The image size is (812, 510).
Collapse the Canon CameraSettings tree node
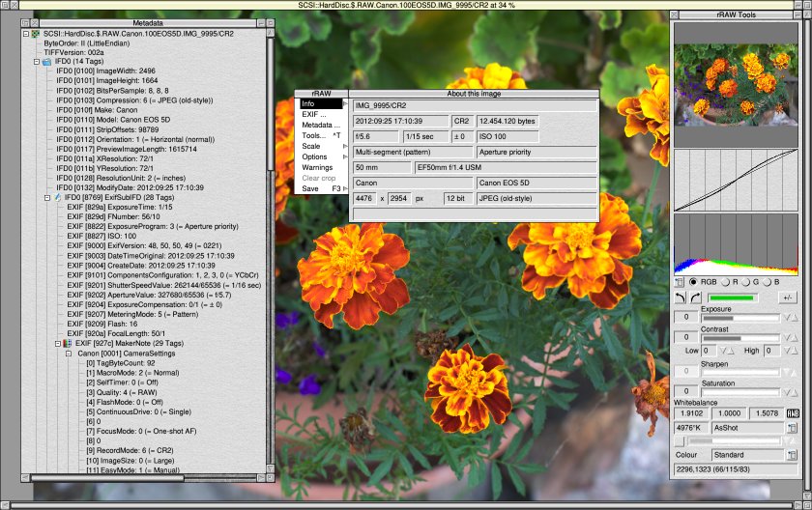pos(69,354)
